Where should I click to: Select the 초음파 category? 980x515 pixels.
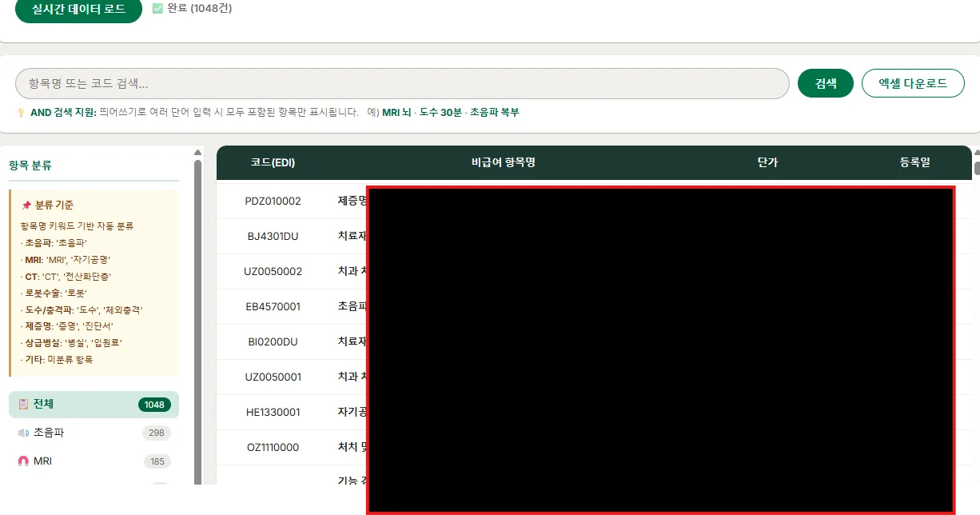pyautogui.click(x=94, y=433)
